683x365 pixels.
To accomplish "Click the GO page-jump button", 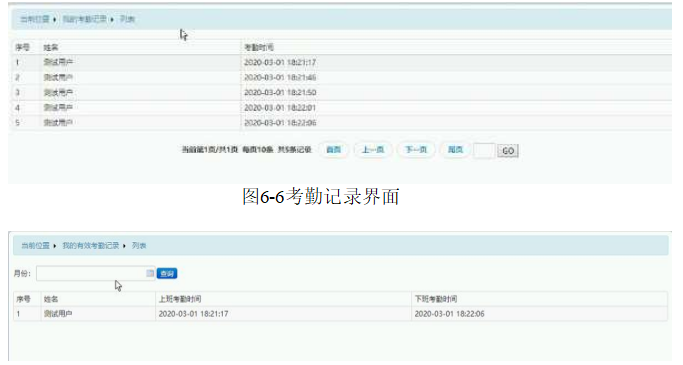I will [508, 151].
